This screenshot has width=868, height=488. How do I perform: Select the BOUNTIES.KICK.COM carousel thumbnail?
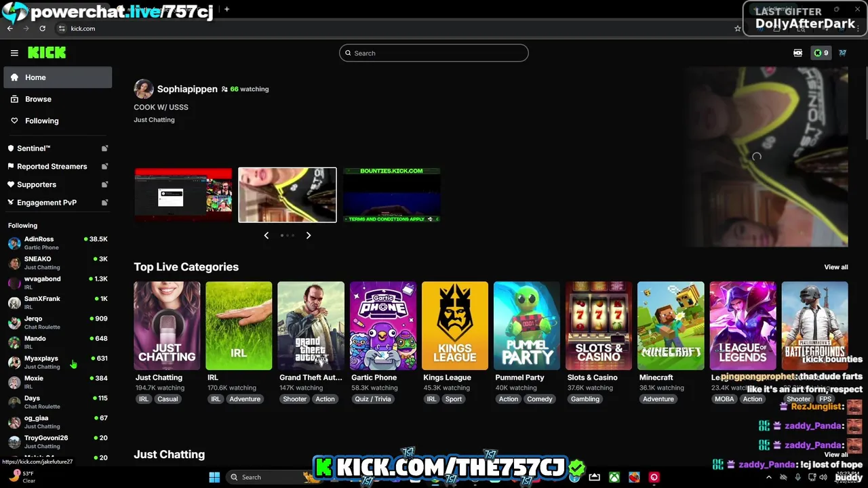[x=391, y=195]
